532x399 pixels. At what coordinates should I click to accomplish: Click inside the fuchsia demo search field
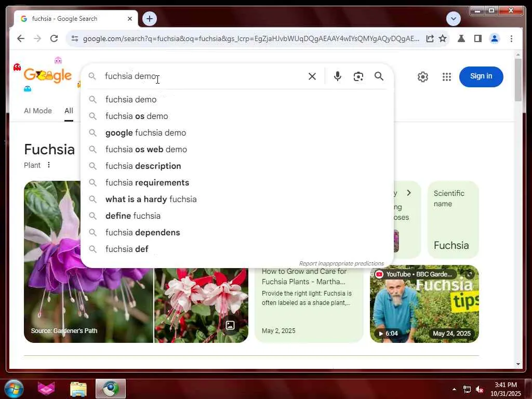pyautogui.click(x=204, y=76)
